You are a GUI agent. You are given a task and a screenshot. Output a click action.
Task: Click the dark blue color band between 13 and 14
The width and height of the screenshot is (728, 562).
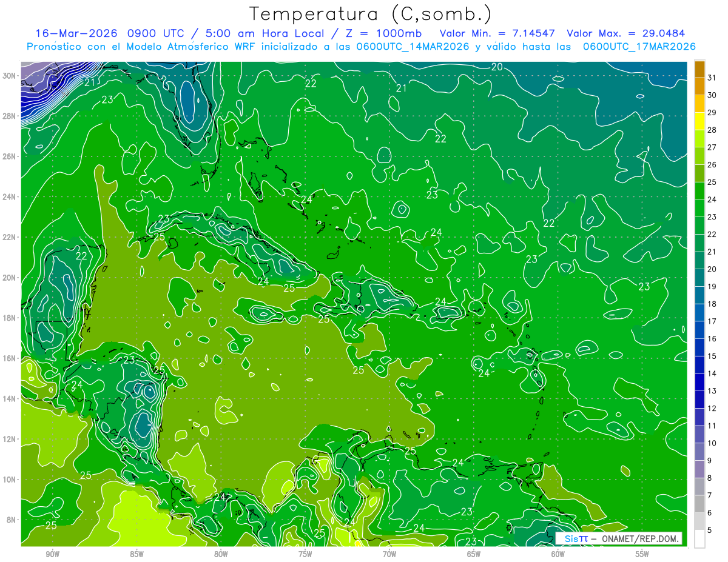[699, 382]
